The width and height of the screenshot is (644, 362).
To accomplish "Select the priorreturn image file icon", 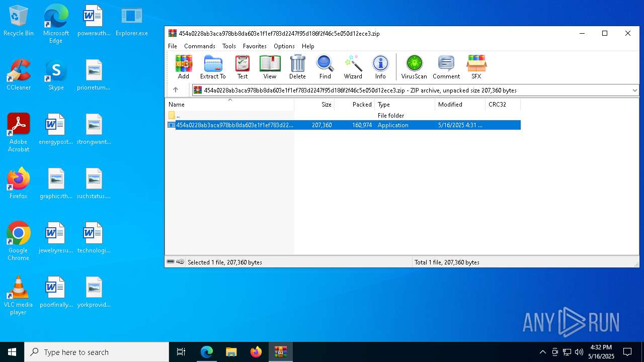I will click(x=94, y=75).
